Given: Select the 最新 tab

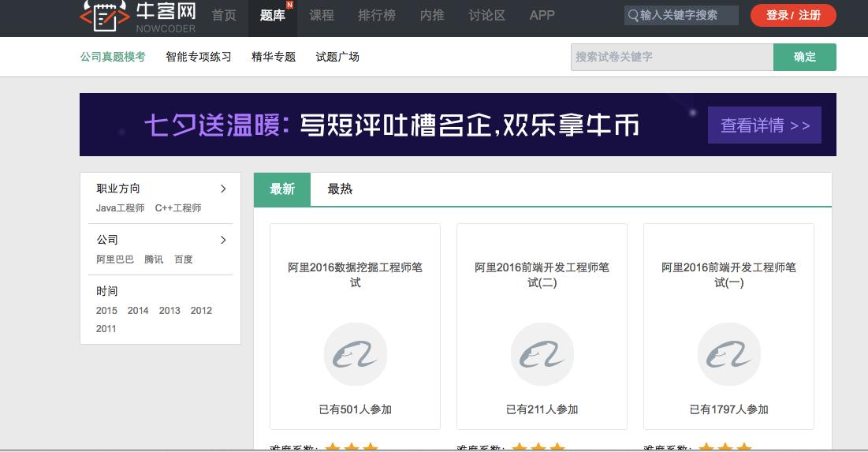Looking at the screenshot, I should 282,189.
